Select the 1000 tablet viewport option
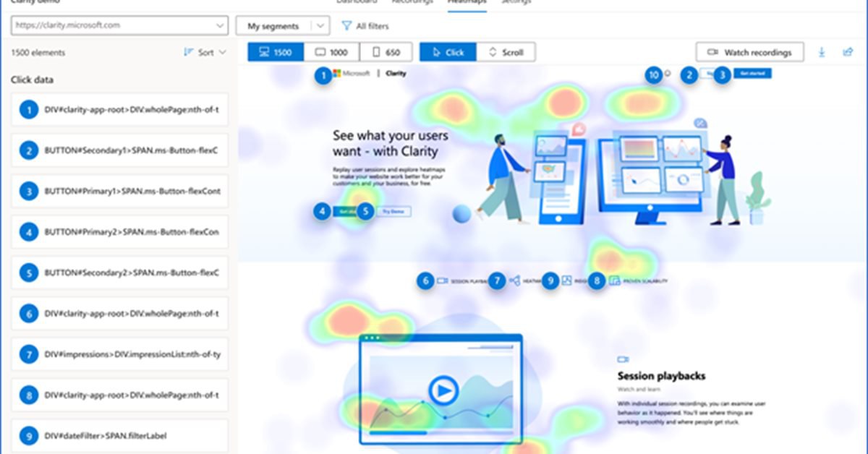868x454 pixels. click(x=331, y=52)
